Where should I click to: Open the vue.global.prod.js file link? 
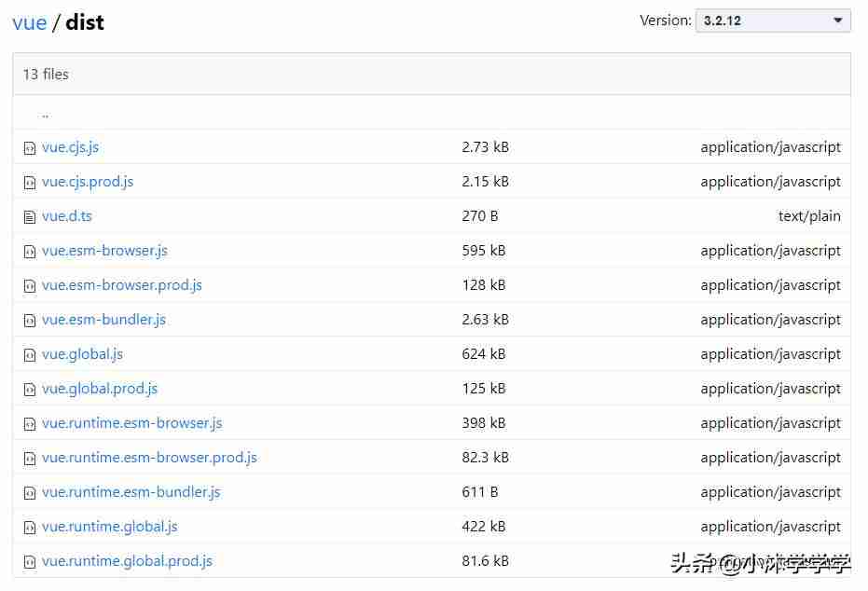pos(100,389)
